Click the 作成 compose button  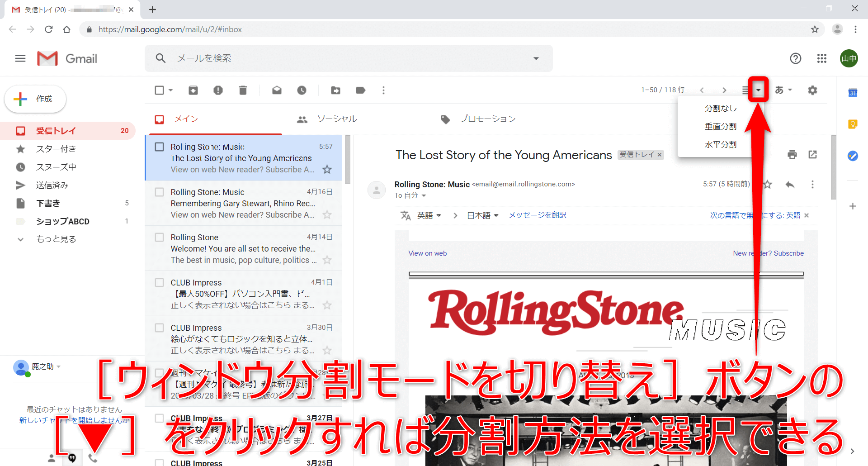point(36,99)
